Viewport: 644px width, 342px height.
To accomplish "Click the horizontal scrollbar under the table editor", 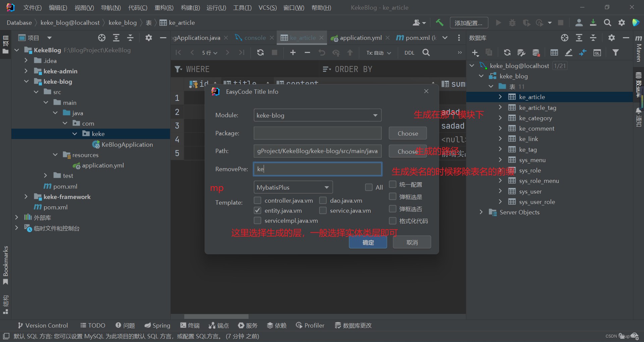I will coord(216,317).
